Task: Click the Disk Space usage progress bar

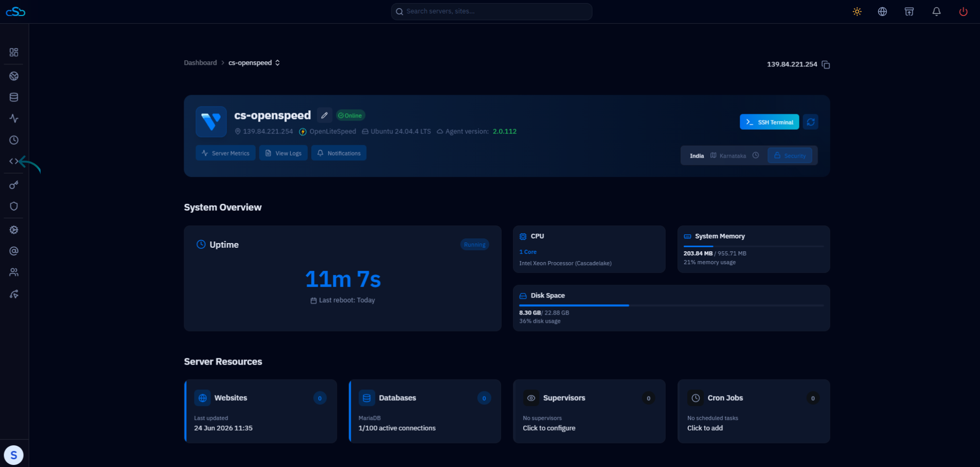Action: [671, 305]
